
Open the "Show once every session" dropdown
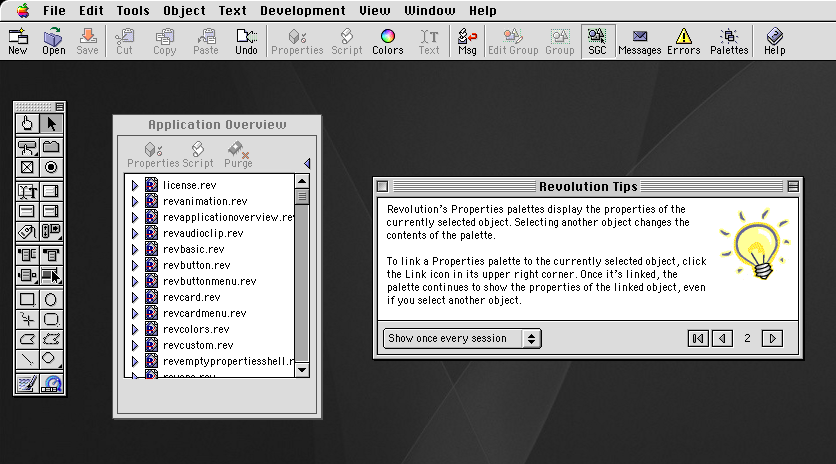(x=462, y=338)
